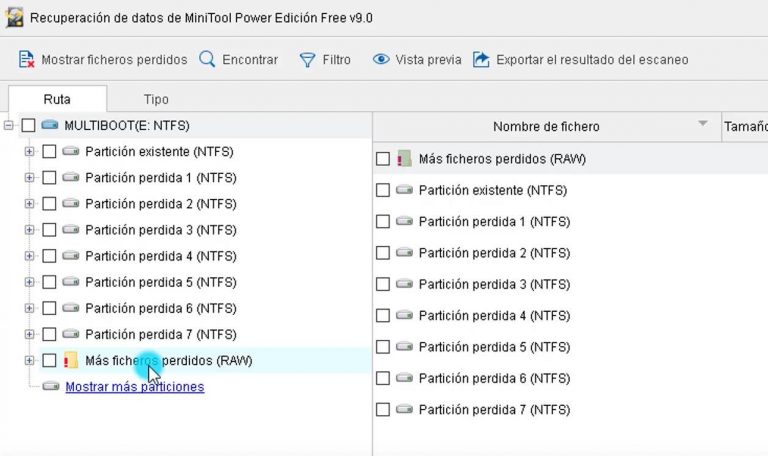Click RAW lost files icon in file list
Viewport: 768px width, 456px height.
(404, 158)
